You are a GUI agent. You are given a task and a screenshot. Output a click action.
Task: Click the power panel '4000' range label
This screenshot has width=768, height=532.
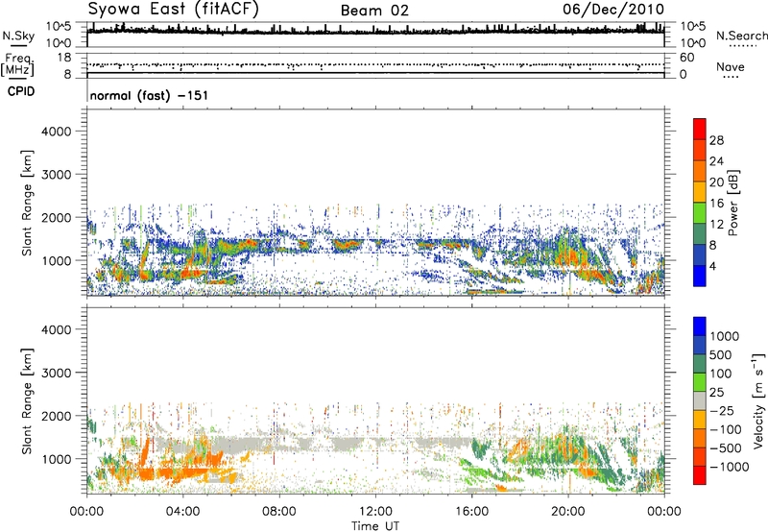pyautogui.click(x=57, y=132)
